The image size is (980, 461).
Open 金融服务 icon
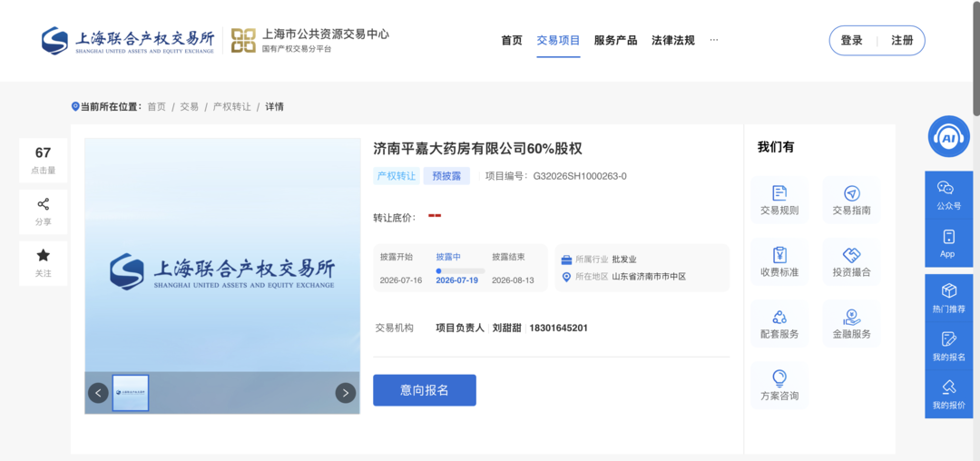(x=851, y=317)
